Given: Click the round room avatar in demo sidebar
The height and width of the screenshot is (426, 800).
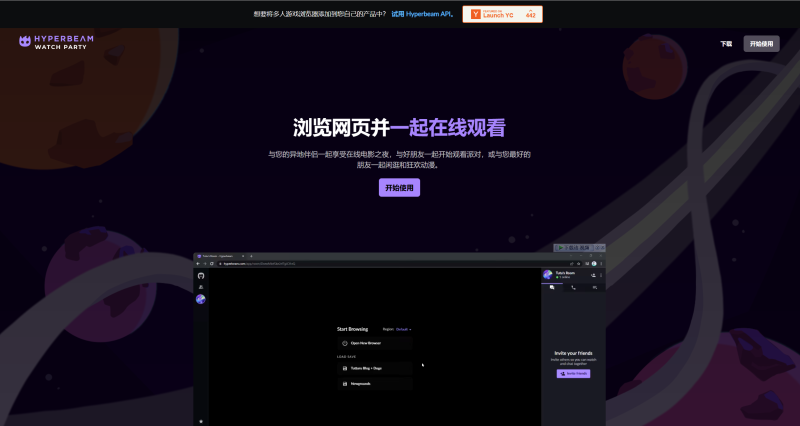Looking at the screenshot, I should 201,299.
